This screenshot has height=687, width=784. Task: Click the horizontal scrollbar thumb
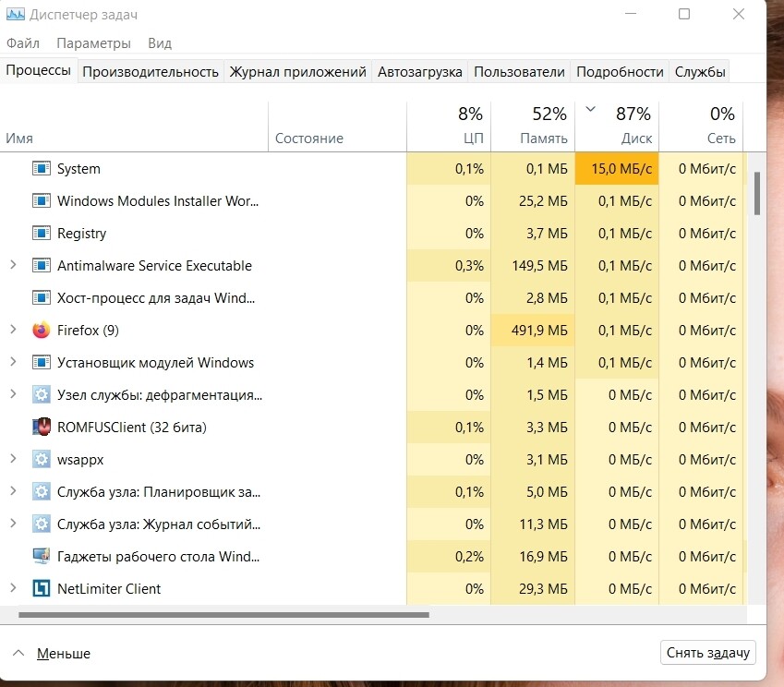point(223,614)
